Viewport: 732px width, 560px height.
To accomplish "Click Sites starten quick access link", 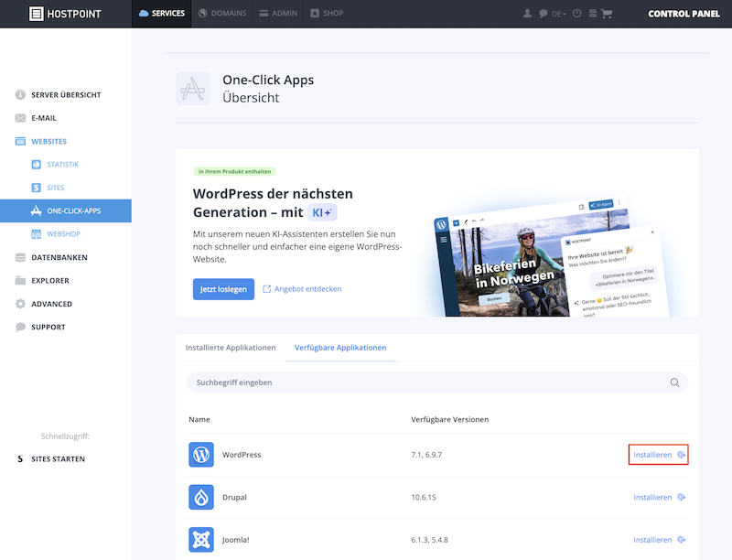I will 58,459.
